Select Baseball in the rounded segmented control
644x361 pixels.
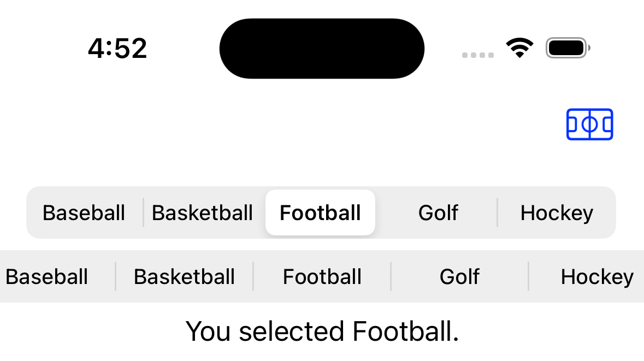[x=84, y=212]
